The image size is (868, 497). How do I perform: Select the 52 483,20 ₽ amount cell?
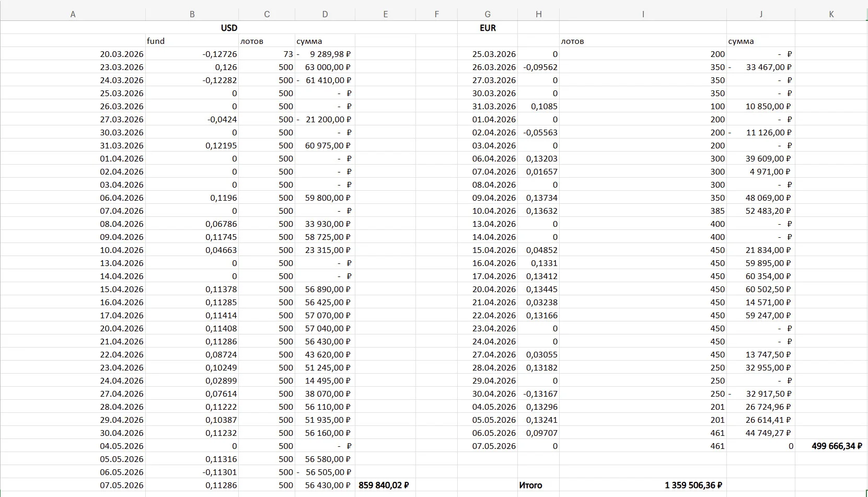(761, 211)
